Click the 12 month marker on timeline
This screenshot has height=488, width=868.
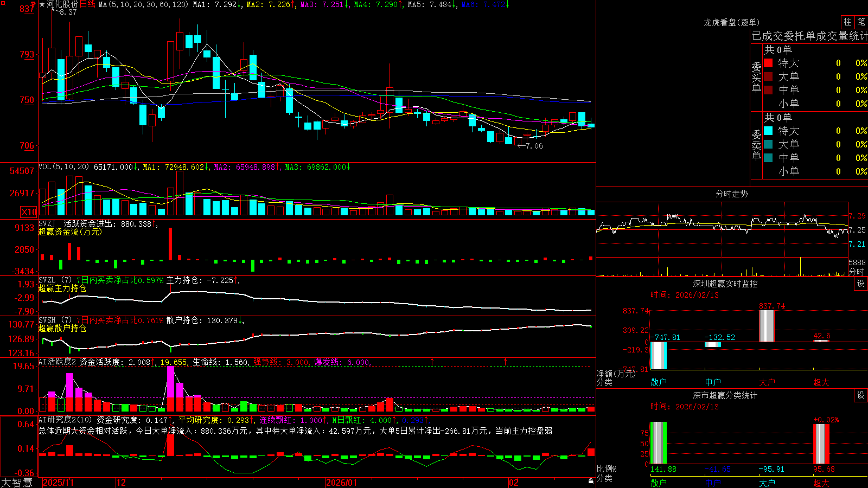(122, 483)
